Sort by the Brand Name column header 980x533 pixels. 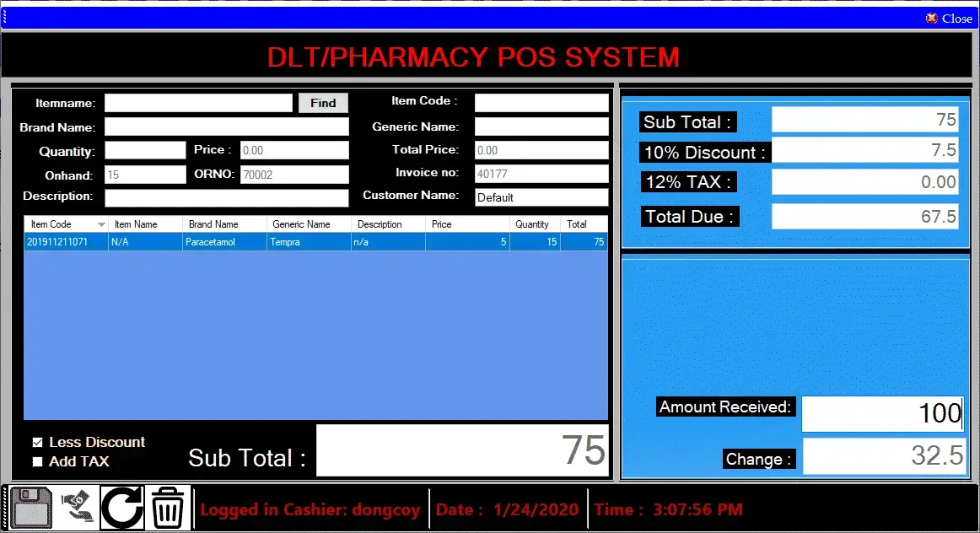click(223, 224)
